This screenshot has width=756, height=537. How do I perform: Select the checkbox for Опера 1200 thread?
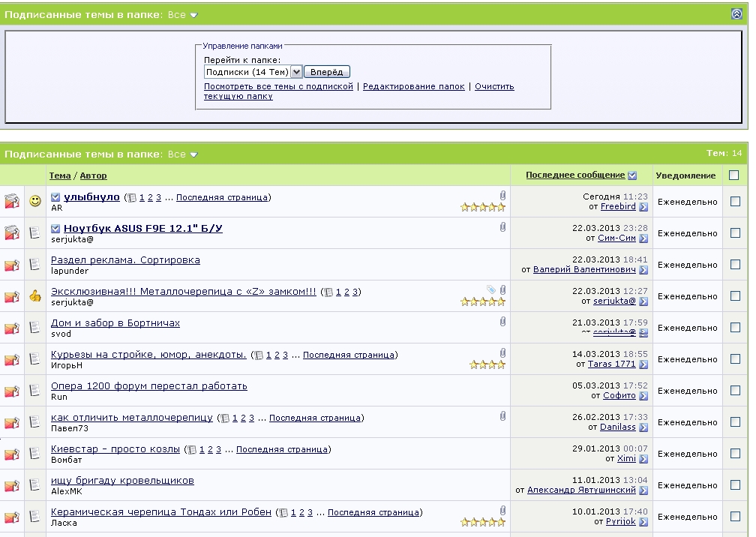[735, 390]
